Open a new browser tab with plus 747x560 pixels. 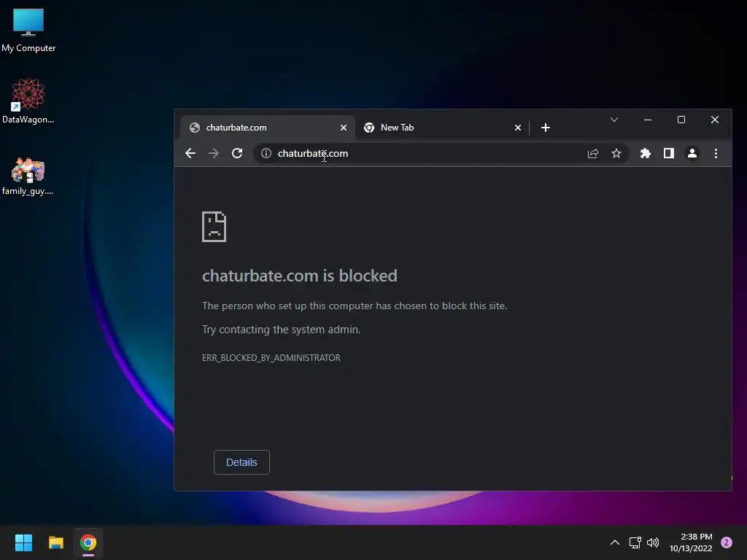click(x=546, y=128)
